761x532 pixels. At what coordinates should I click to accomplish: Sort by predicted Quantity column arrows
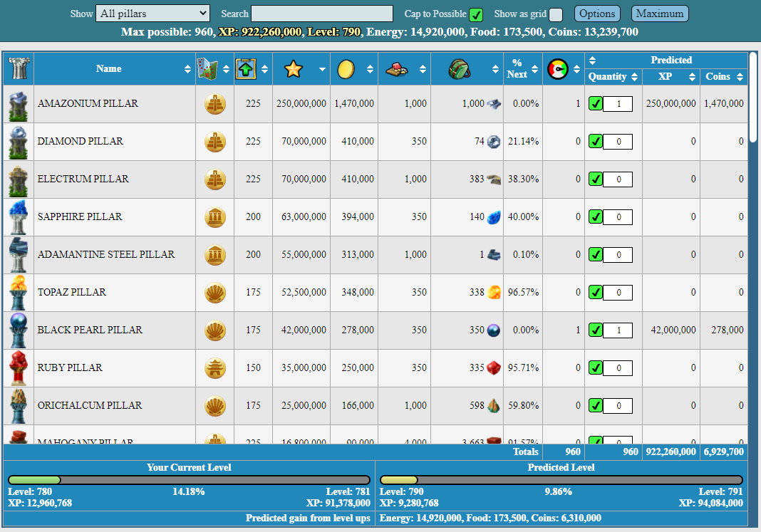click(x=634, y=77)
